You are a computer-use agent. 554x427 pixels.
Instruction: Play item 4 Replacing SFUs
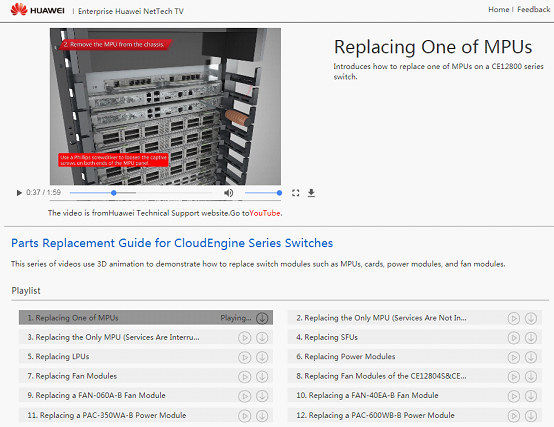click(x=514, y=338)
